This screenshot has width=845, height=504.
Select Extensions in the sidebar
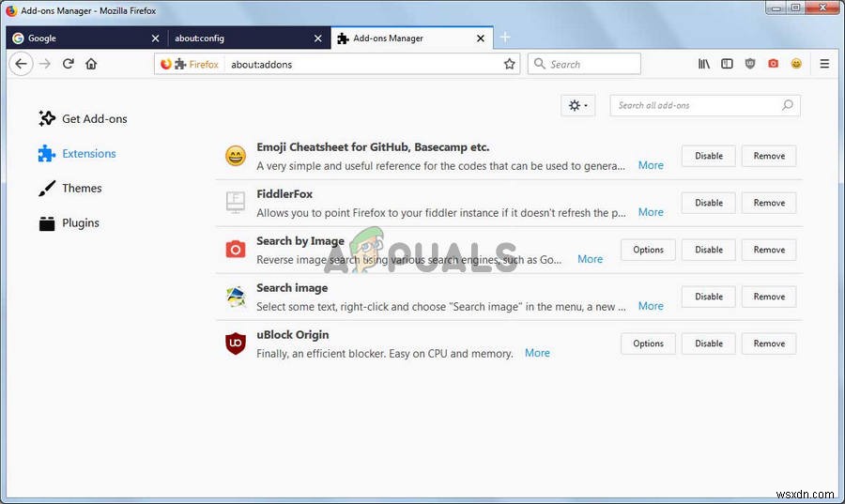77,154
